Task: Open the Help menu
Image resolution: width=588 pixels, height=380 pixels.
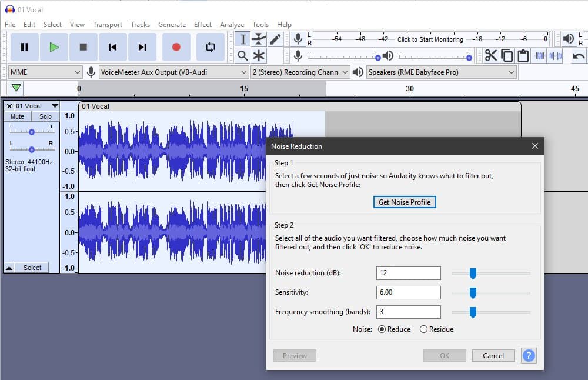Action: (x=284, y=24)
